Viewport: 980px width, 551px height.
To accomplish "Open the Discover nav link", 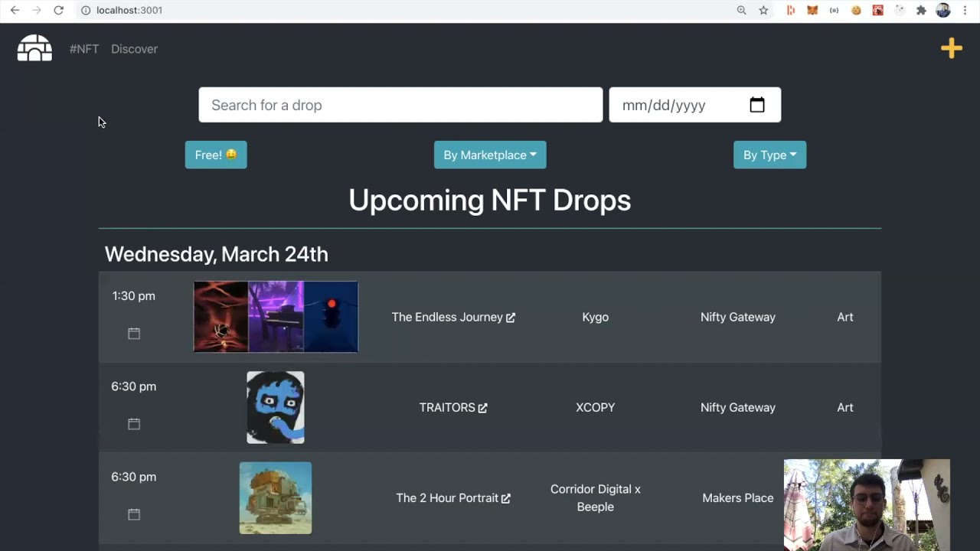I will tap(134, 49).
